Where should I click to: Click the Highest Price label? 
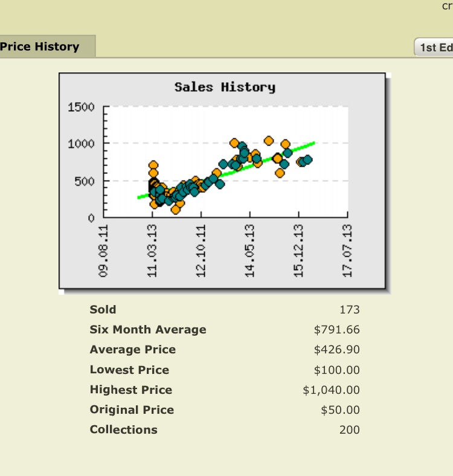tap(131, 390)
